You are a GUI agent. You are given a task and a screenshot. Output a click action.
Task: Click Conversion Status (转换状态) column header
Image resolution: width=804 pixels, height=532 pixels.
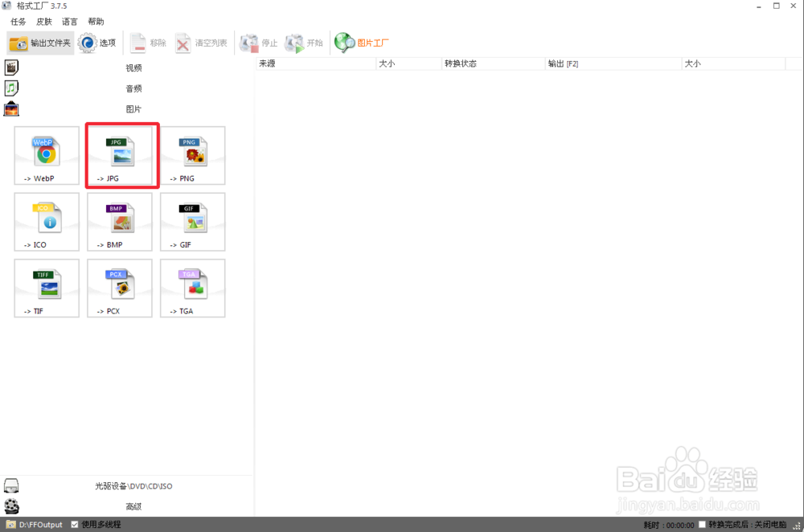point(494,63)
